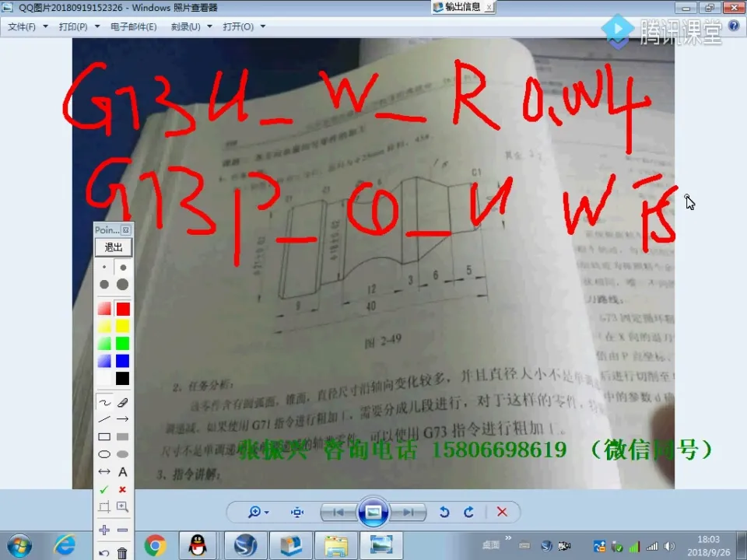
Task: Clear all annotations with the trash icon
Action: pyautogui.click(x=122, y=552)
